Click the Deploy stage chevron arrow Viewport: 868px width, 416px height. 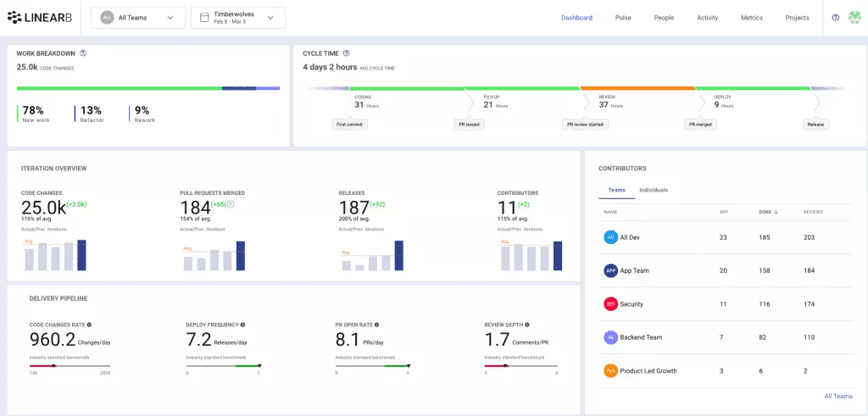coord(817,103)
